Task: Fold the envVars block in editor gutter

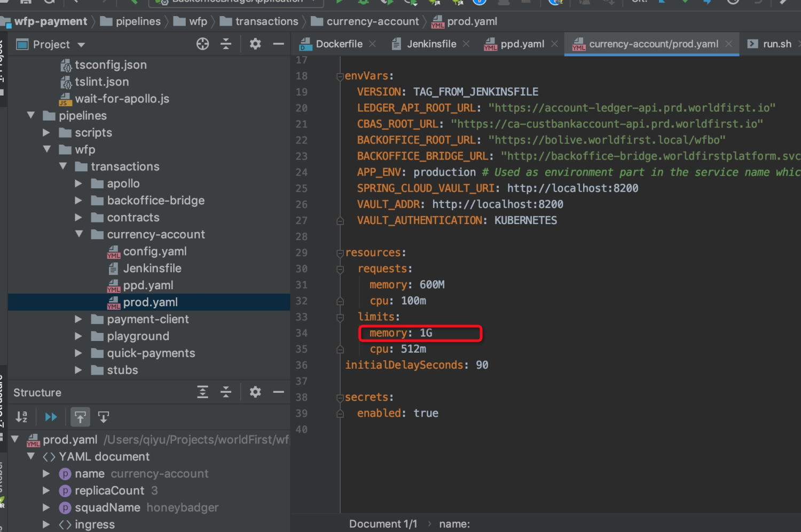Action: coord(340,76)
